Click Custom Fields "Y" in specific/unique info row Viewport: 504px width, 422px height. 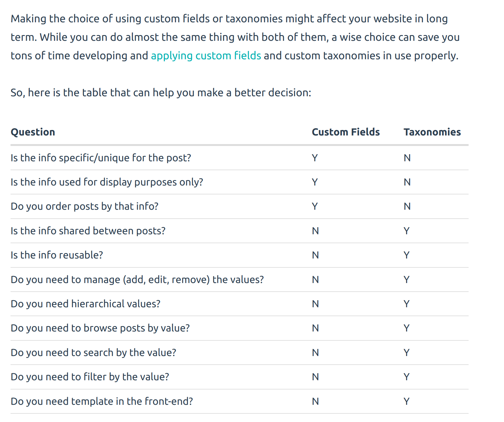coord(315,158)
